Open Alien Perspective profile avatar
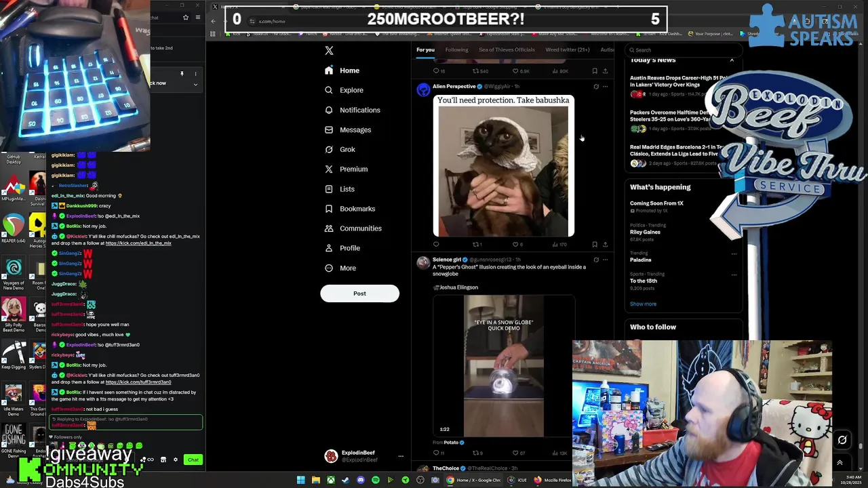The width and height of the screenshot is (868, 488). (423, 89)
